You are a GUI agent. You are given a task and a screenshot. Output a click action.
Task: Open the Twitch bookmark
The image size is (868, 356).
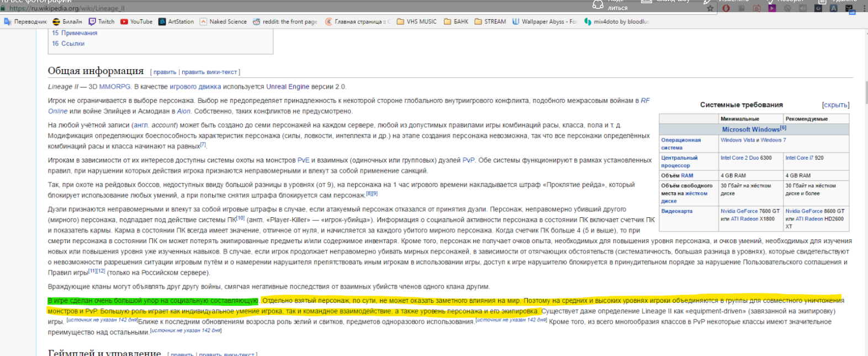pyautogui.click(x=102, y=22)
